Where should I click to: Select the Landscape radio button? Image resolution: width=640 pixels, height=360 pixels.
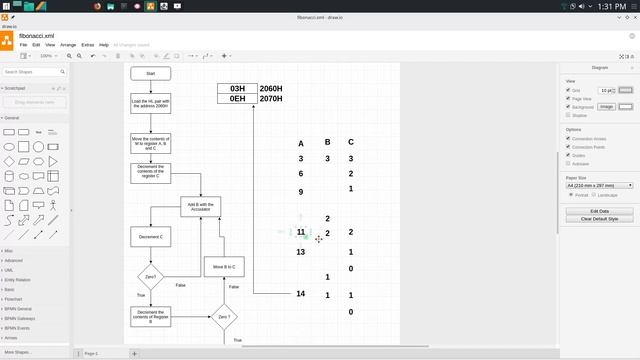coord(594,195)
